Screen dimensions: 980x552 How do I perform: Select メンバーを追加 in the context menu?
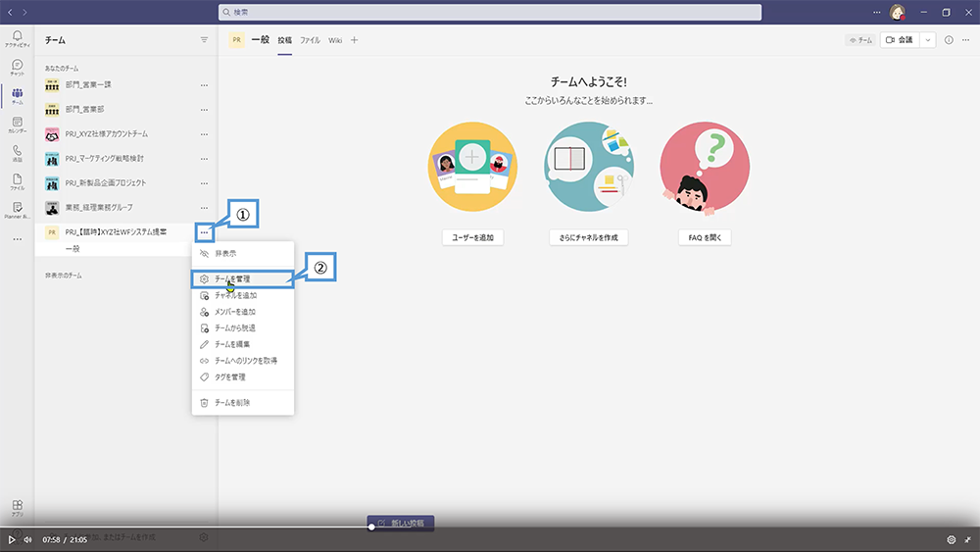(242, 312)
